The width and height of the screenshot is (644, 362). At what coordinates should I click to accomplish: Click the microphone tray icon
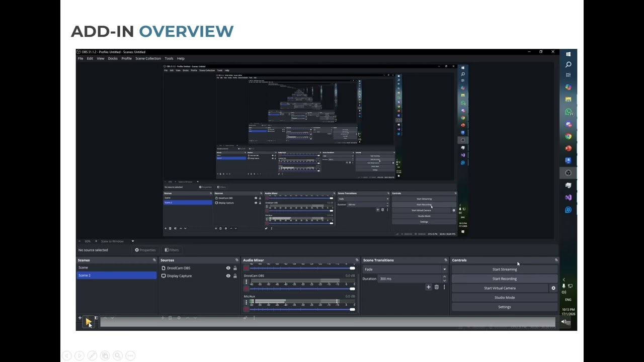[x=564, y=286]
